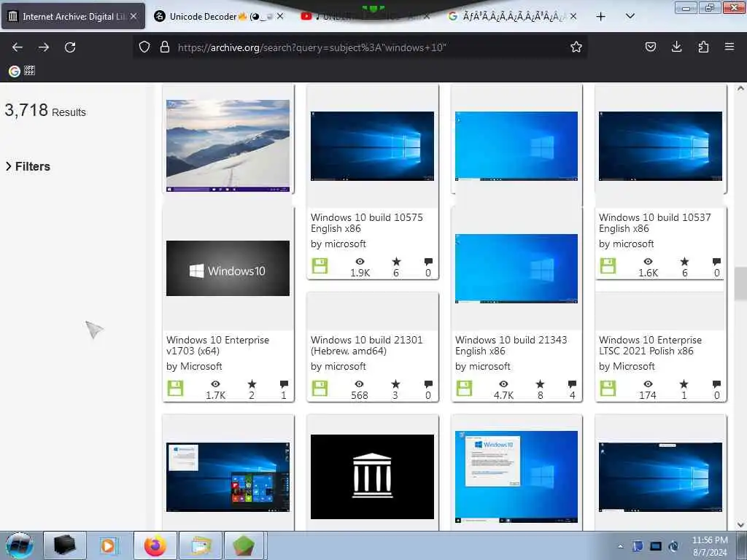This screenshot has height=560, width=747.
Task: Click views eye icon on LTSC 2021 card
Action: [x=648, y=384]
